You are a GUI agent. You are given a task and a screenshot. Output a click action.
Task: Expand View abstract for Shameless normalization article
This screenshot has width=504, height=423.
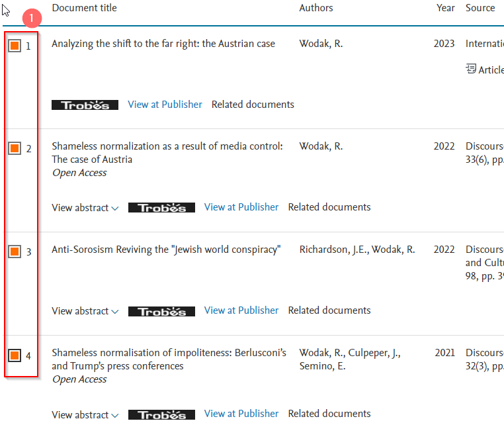pos(85,208)
